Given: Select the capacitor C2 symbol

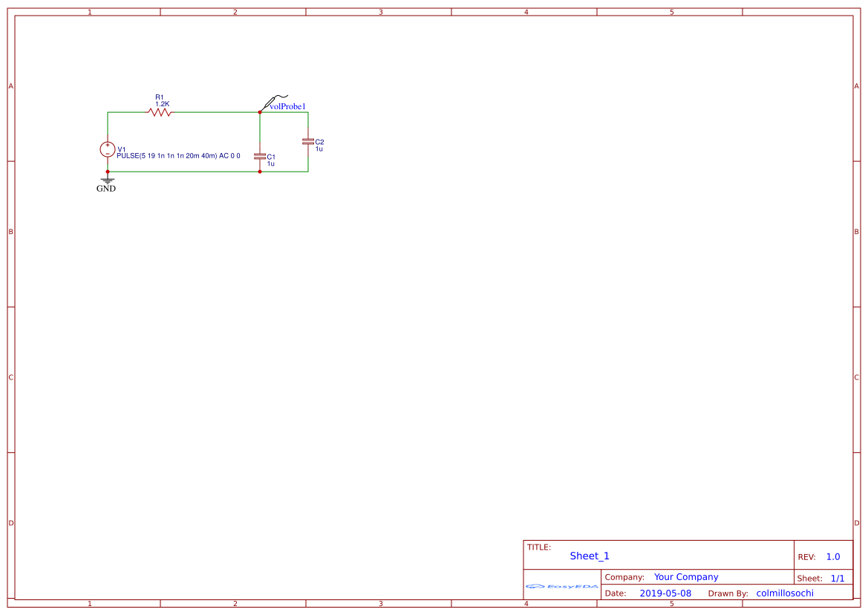Looking at the screenshot, I should [308, 141].
